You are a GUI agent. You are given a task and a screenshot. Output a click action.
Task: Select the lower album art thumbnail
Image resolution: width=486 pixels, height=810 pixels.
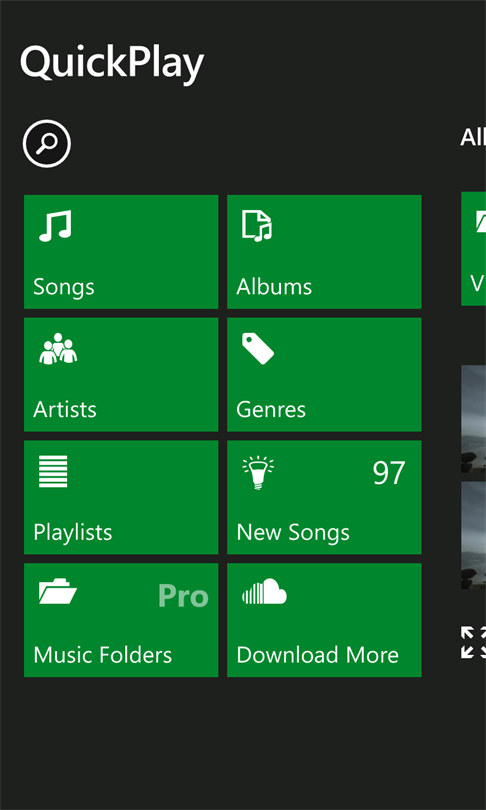[474, 535]
